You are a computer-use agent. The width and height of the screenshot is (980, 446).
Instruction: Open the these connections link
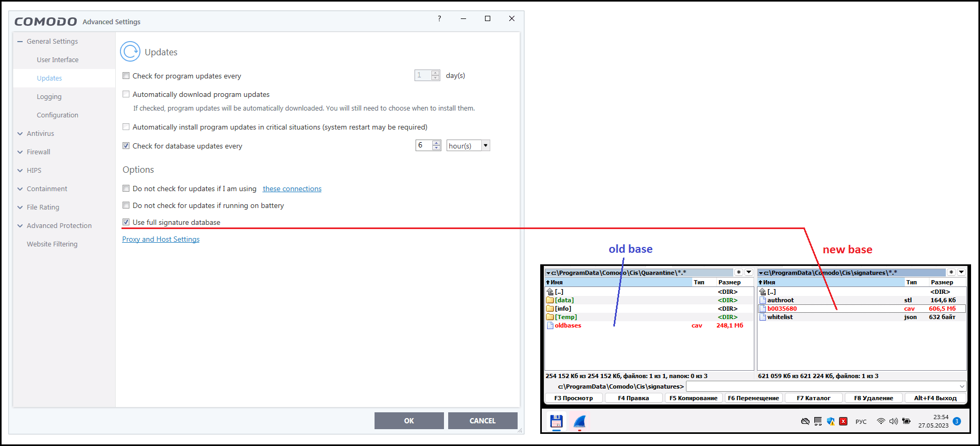[292, 189]
